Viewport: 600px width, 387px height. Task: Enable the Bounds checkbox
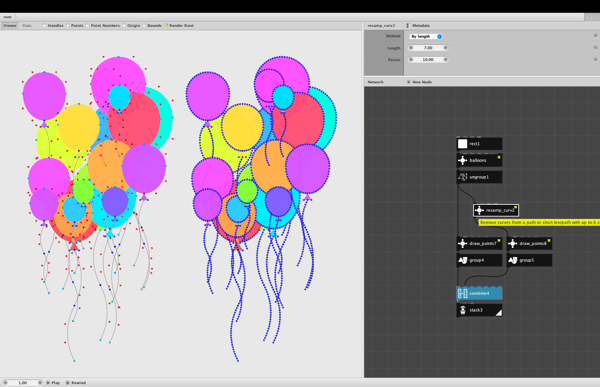(144, 26)
